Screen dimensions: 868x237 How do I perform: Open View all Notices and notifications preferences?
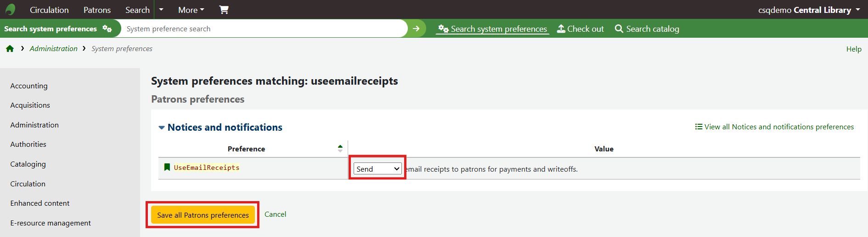click(x=774, y=127)
